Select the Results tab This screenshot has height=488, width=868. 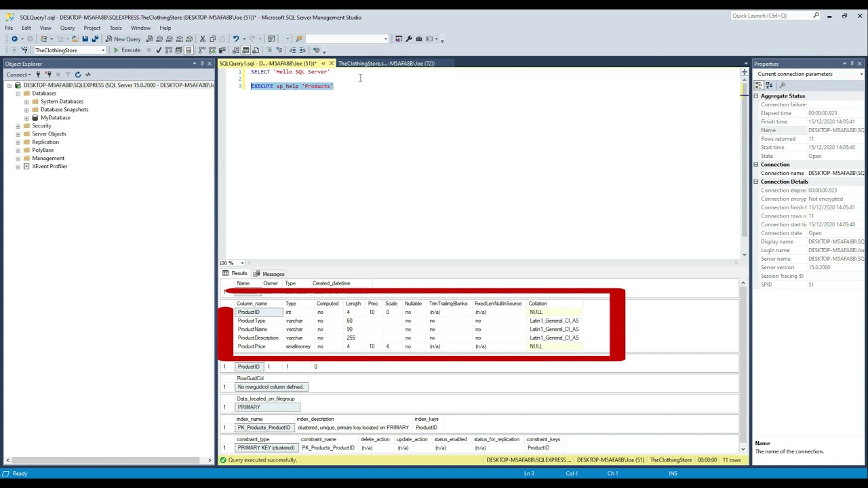[x=235, y=274]
